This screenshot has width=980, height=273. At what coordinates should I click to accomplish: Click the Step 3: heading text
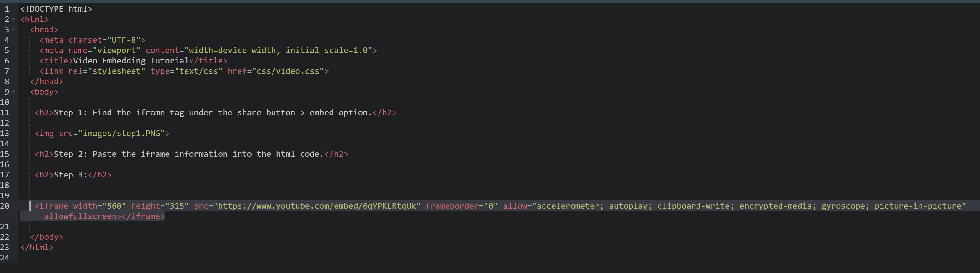click(x=71, y=175)
